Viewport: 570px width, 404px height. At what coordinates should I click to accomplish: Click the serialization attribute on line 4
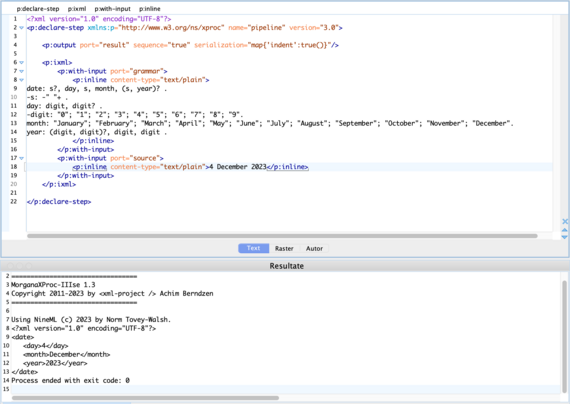263,45
